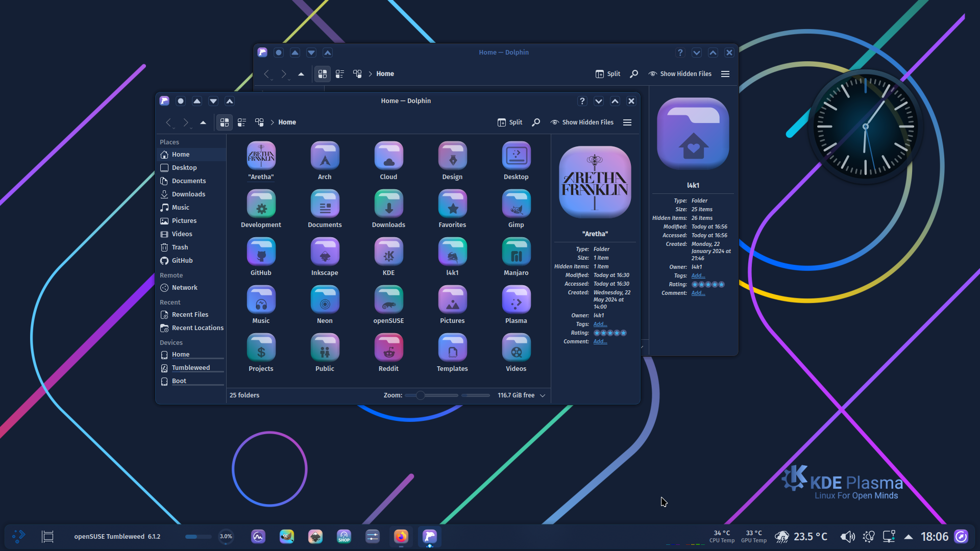Switch to icons view mode in front window

tap(225, 122)
